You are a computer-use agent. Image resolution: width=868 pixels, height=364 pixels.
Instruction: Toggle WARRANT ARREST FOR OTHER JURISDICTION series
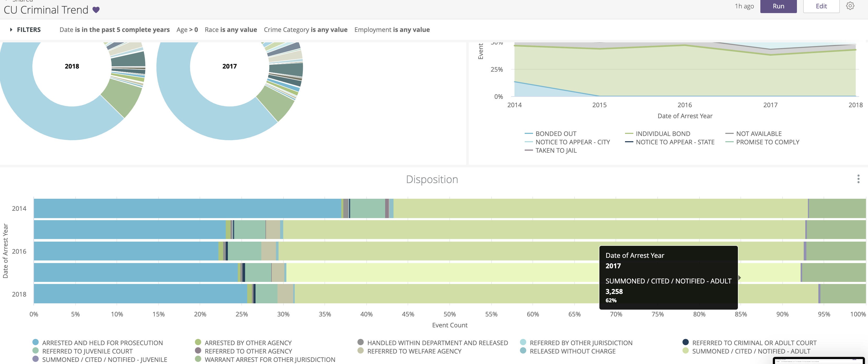pos(270,360)
